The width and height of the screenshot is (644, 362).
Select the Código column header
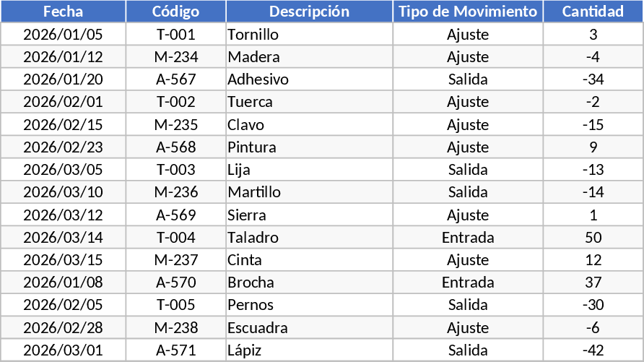point(175,12)
